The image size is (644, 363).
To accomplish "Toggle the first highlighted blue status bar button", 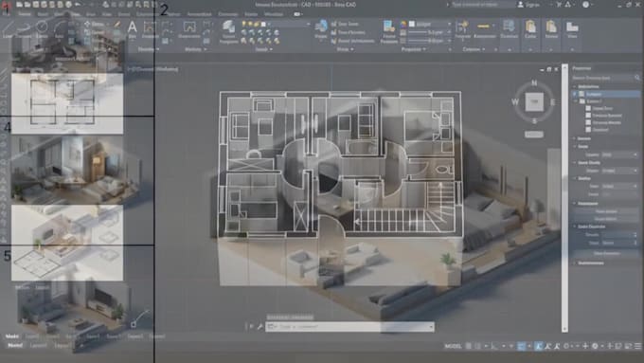I will pyautogui.click(x=521, y=346).
